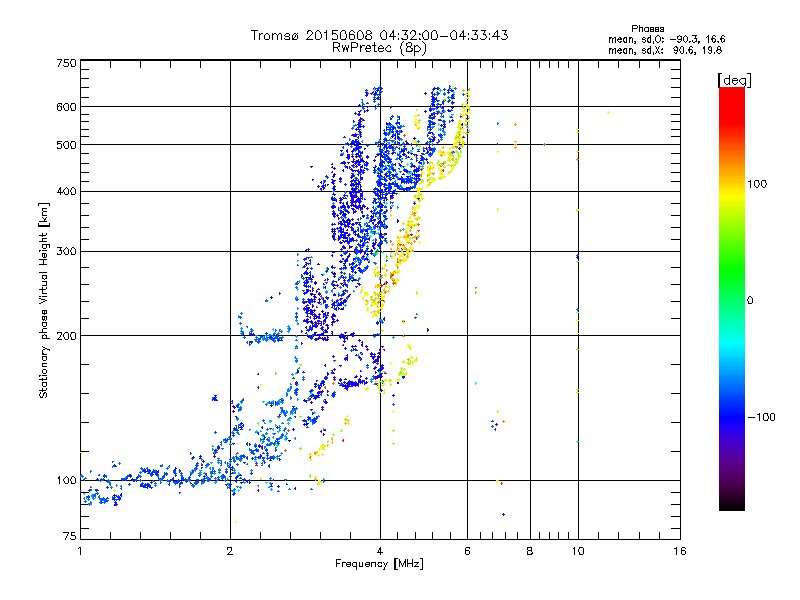This screenshot has height=600, width=800.
Task: Click the x-axis tick label "1"
Action: (x=80, y=551)
